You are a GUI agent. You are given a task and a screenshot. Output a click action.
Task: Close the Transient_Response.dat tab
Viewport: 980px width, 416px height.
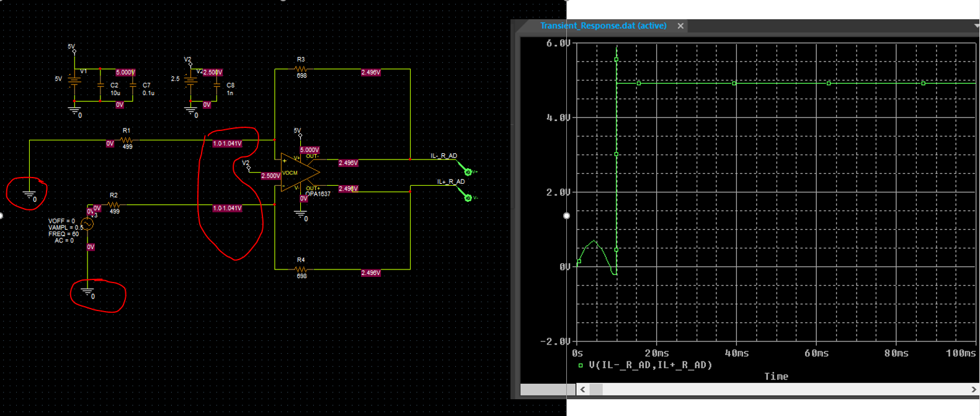(680, 26)
